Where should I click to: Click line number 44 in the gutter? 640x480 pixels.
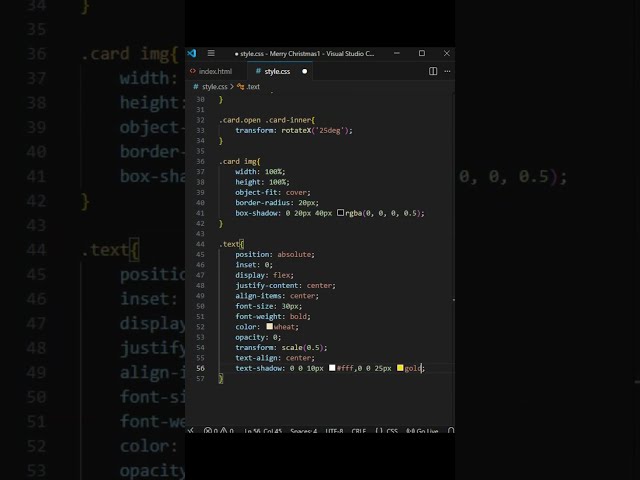click(200, 244)
